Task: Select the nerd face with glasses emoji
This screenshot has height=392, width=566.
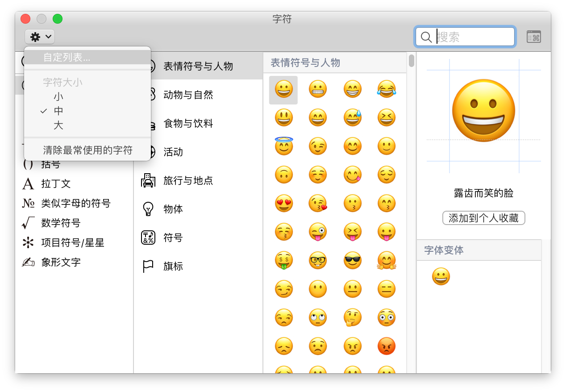Action: coord(318,260)
